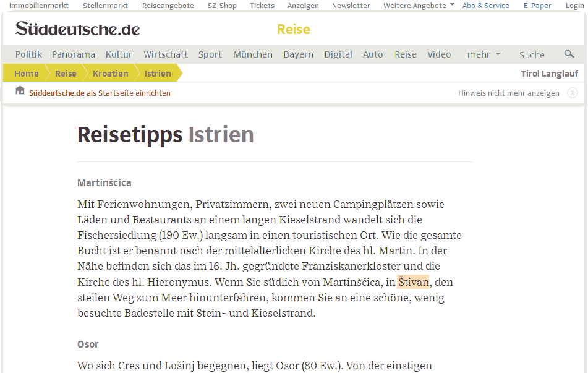Click the search magnifier icon
This screenshot has width=588, height=373.
[x=569, y=54]
